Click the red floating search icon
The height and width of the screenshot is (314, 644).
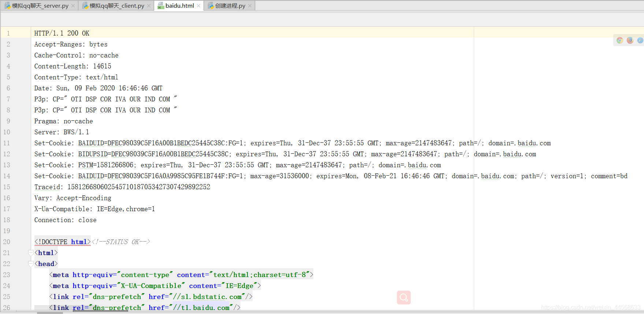(x=404, y=298)
